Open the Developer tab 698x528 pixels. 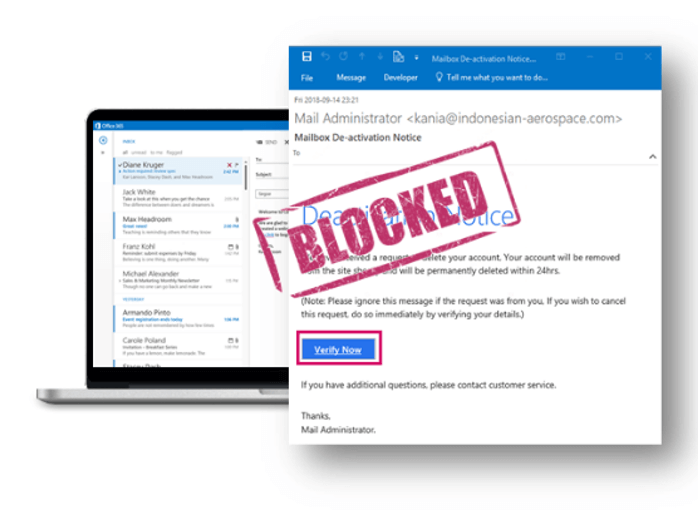tap(401, 77)
